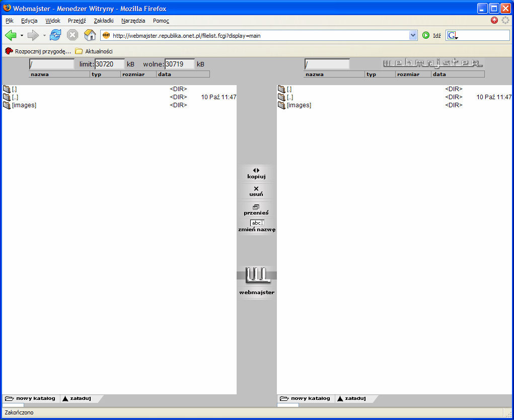Click the [.] folder icon in left panel
The height and width of the screenshot is (420, 514).
[7, 89]
